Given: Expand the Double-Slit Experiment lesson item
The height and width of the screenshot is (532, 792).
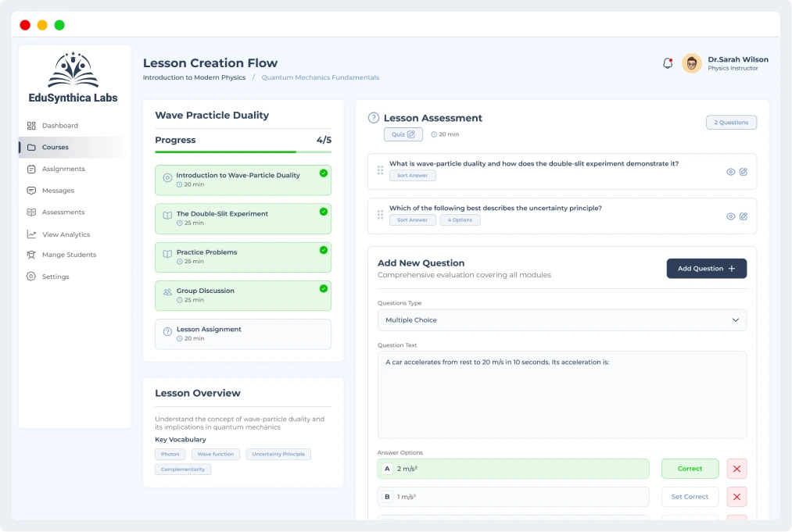Looking at the screenshot, I should pos(243,219).
